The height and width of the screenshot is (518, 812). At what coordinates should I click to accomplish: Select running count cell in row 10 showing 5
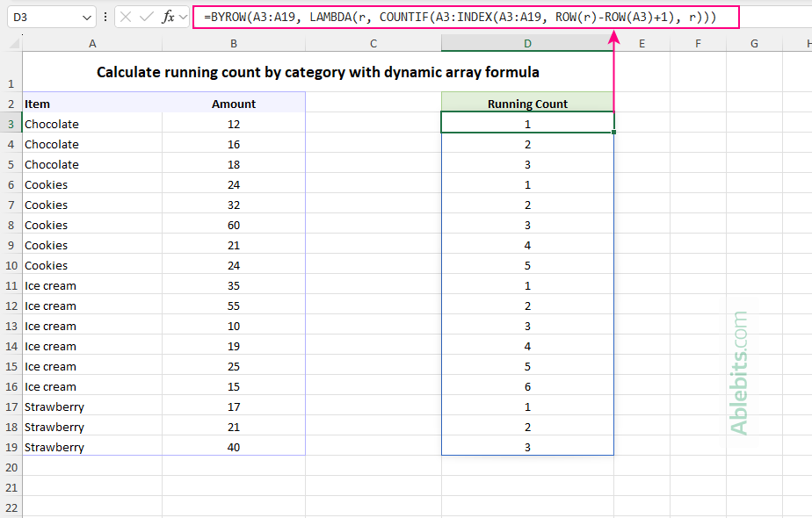point(527,265)
